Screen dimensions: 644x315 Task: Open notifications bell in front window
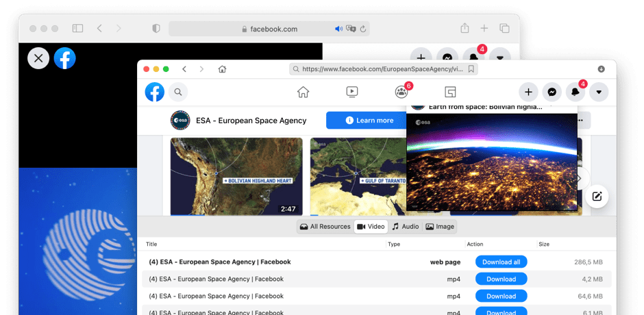[x=575, y=92]
